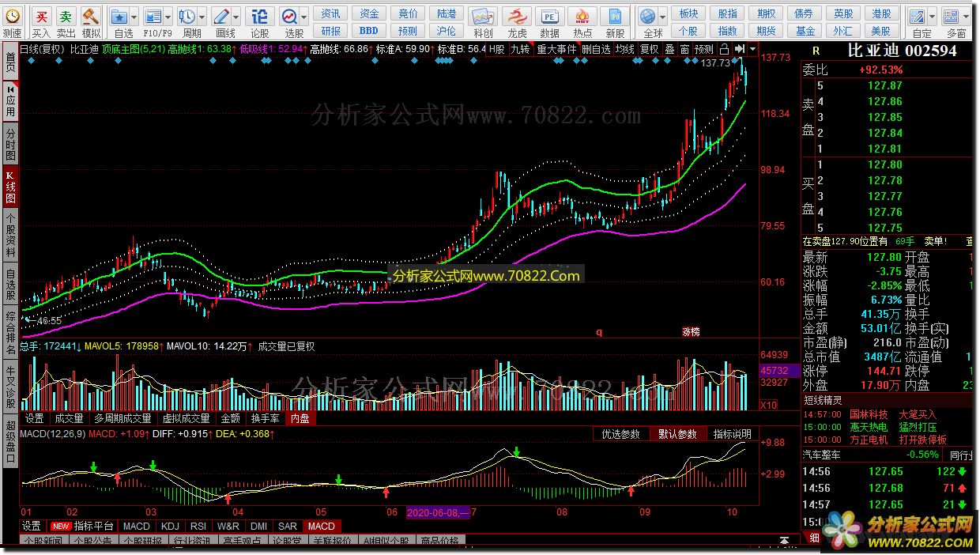Click the 删自选 remove favorite button
This screenshot has width=980, height=555.
[596, 49]
